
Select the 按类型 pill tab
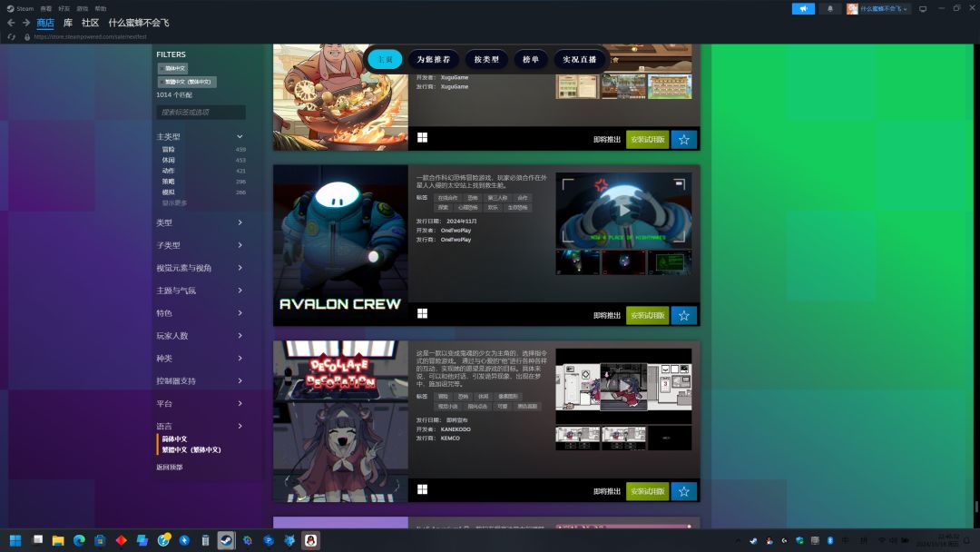click(x=486, y=59)
